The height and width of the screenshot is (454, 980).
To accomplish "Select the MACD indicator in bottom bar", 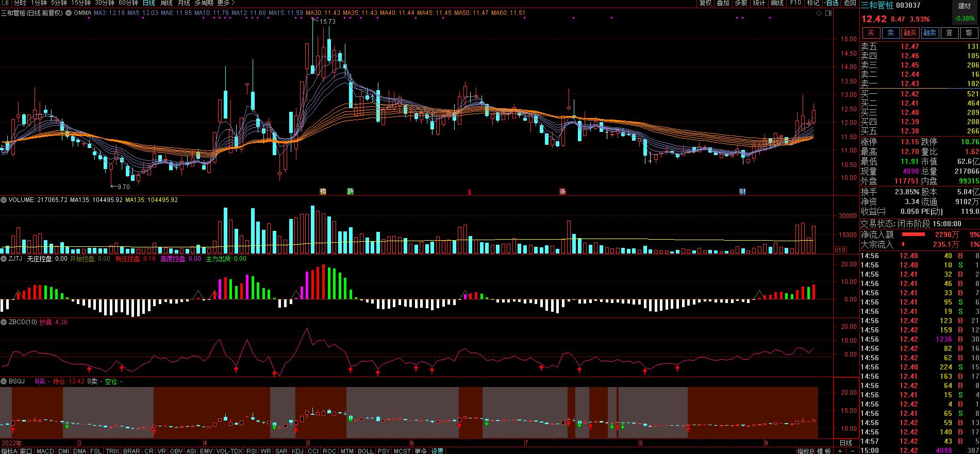I will [45, 451].
